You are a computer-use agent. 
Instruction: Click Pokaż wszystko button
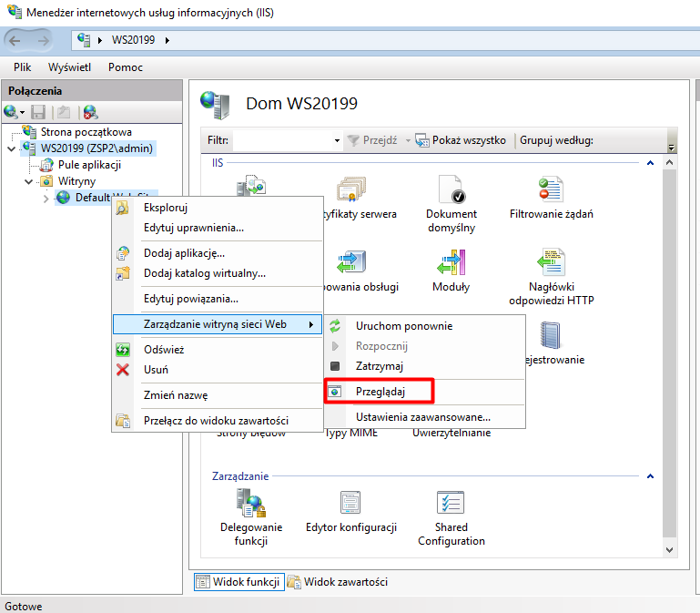(x=460, y=140)
